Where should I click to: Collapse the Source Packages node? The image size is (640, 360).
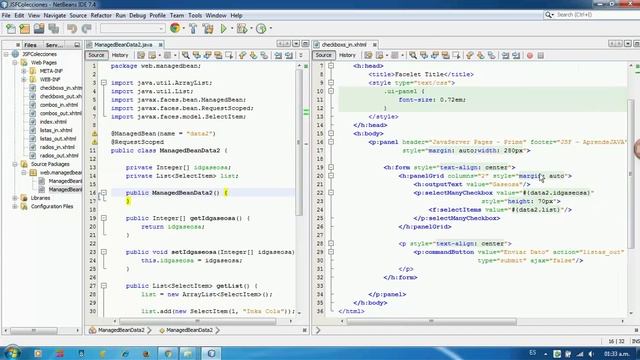15,164
